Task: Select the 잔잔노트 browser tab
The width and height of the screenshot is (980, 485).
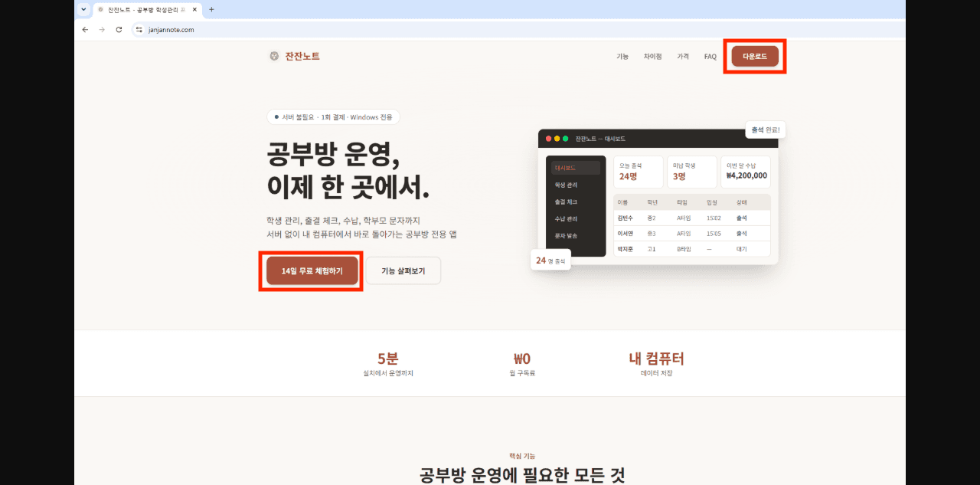Action: (147, 9)
